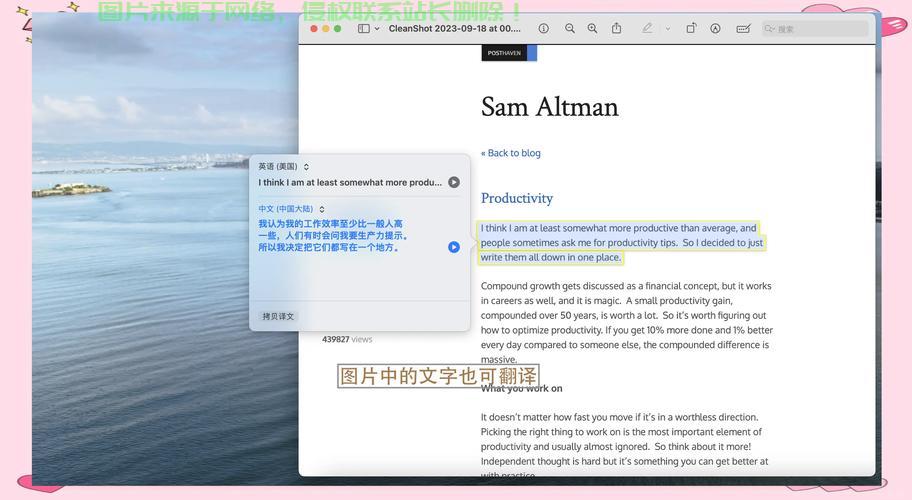Image resolution: width=912 pixels, height=500 pixels.
Task: Copy the translation with 拷贝译文
Action: pyautogui.click(x=278, y=316)
